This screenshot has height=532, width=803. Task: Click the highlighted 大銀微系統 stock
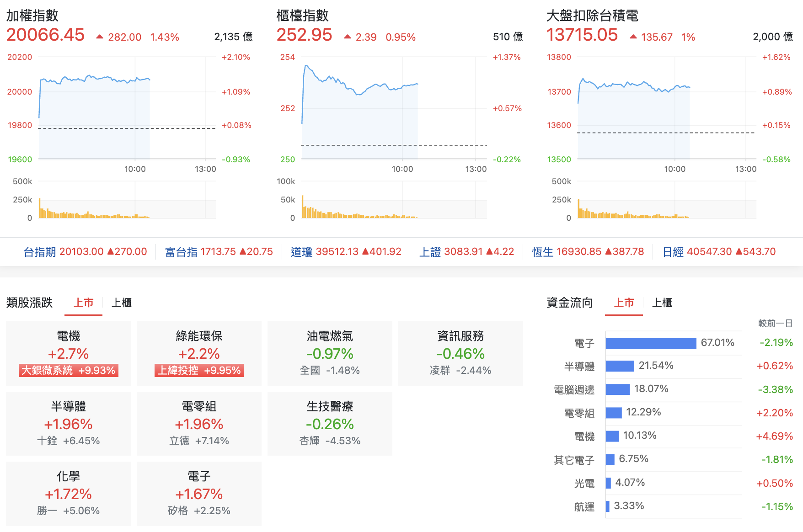(68, 371)
